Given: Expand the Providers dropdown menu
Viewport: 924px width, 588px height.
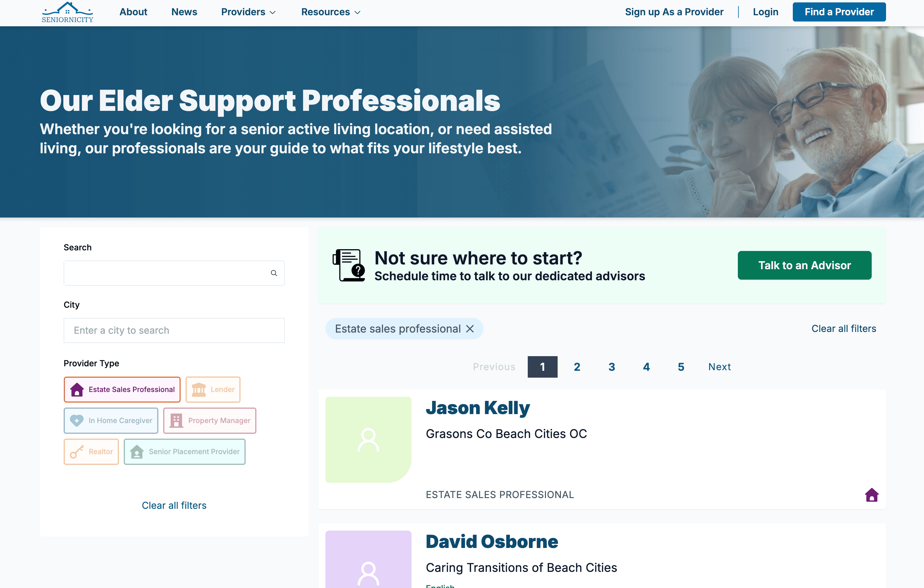Looking at the screenshot, I should [248, 12].
